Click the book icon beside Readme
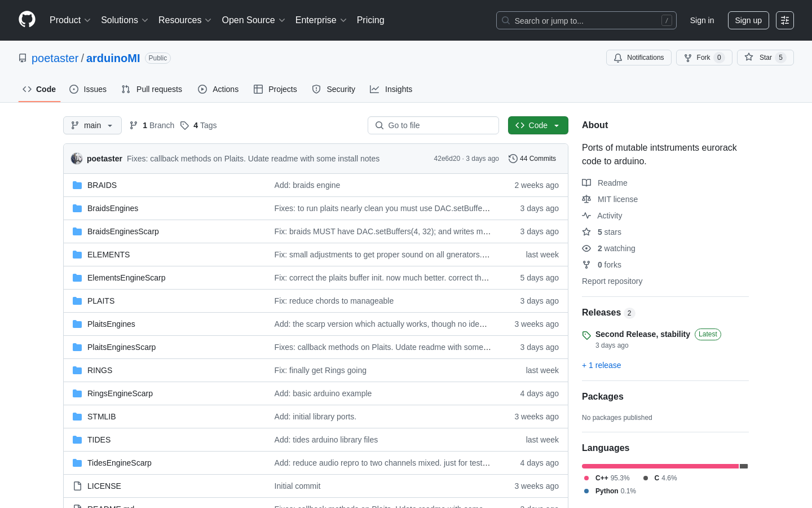Viewport: 812px width, 508px height. pyautogui.click(x=586, y=183)
